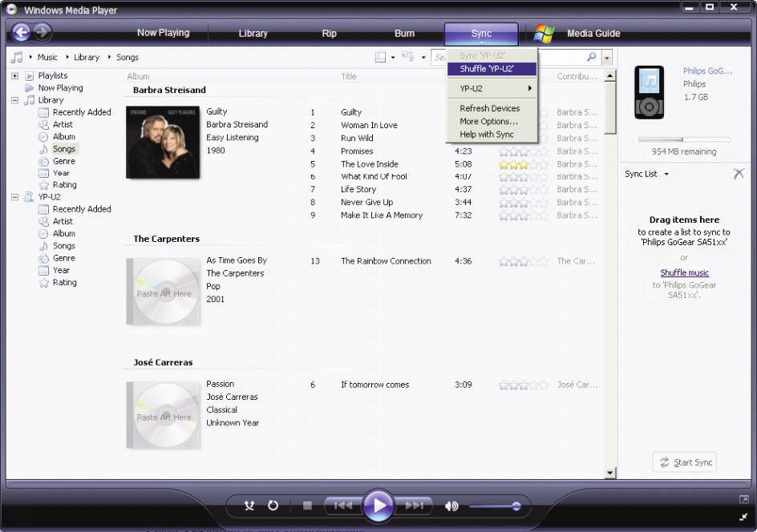Open the search options dropdown arrow
This screenshot has width=757, height=532.
pos(607,58)
